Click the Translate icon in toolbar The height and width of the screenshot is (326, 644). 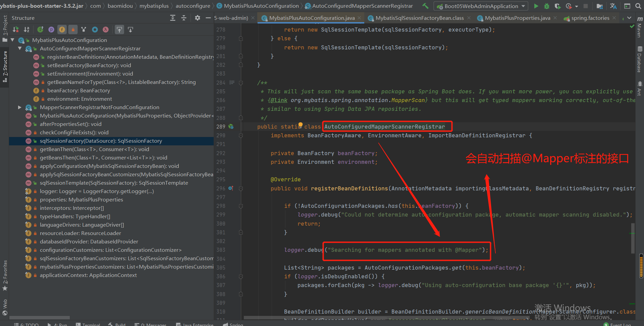point(613,6)
